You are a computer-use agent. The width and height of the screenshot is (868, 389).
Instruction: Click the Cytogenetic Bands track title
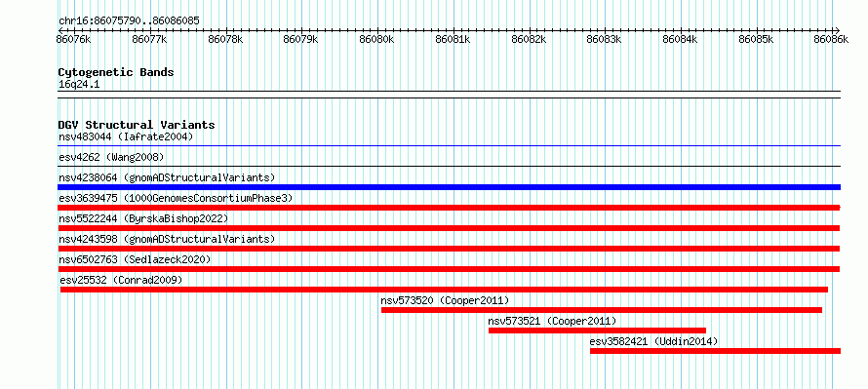(116, 72)
